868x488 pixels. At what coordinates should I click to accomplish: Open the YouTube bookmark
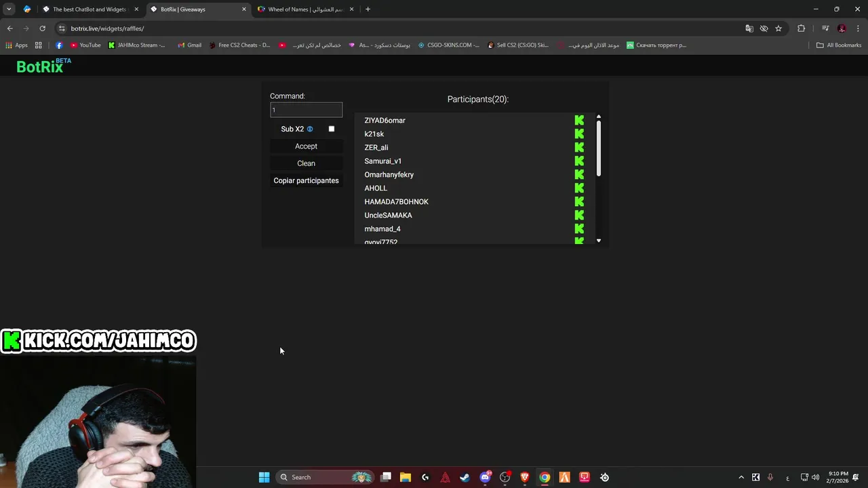[x=85, y=45]
